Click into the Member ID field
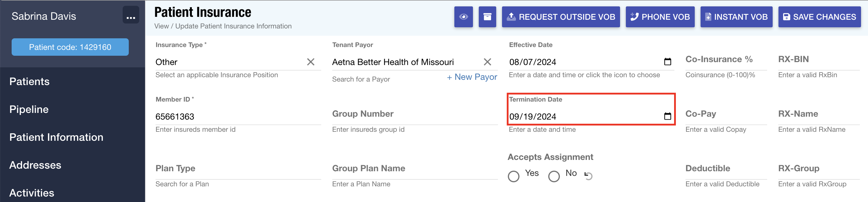 coord(238,116)
